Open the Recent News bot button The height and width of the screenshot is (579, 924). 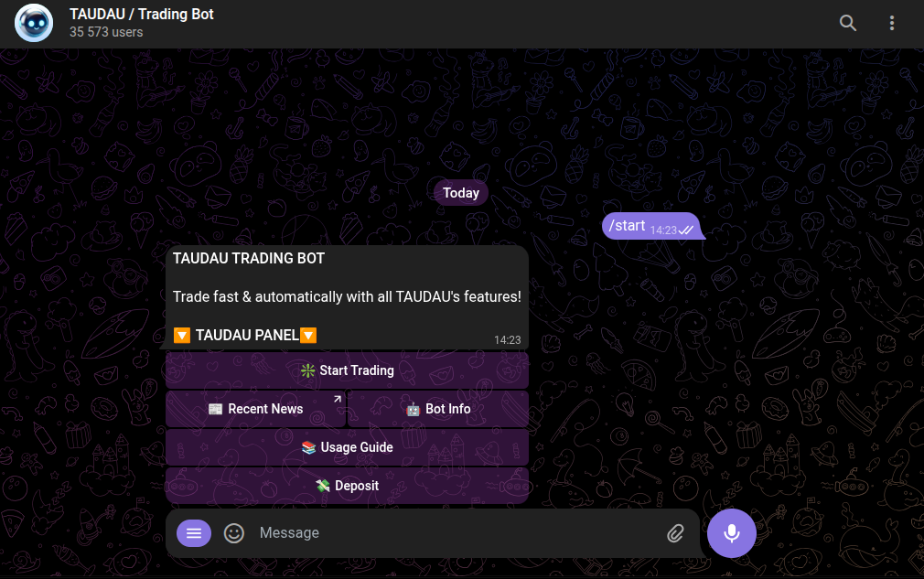coord(256,409)
